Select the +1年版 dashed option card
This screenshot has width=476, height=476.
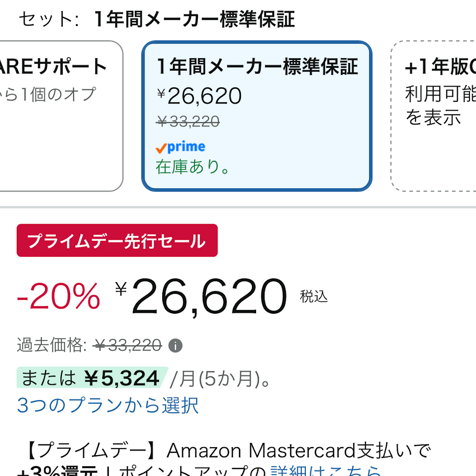pos(434,116)
